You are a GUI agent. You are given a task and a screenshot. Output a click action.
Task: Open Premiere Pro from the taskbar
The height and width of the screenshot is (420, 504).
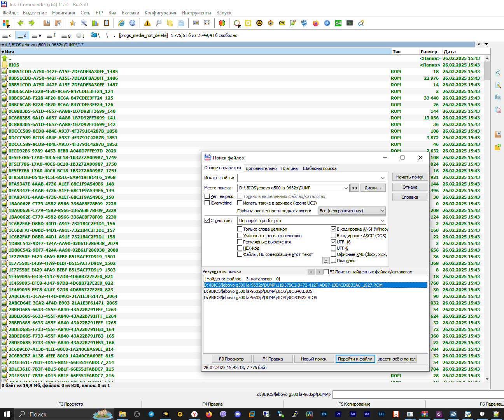tap(338, 414)
